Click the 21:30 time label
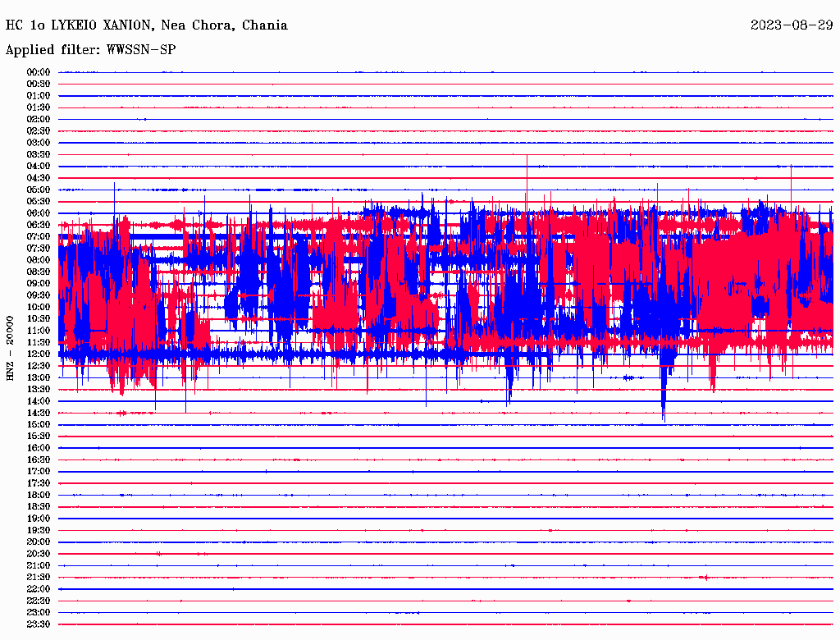The image size is (840, 640). tap(39, 578)
